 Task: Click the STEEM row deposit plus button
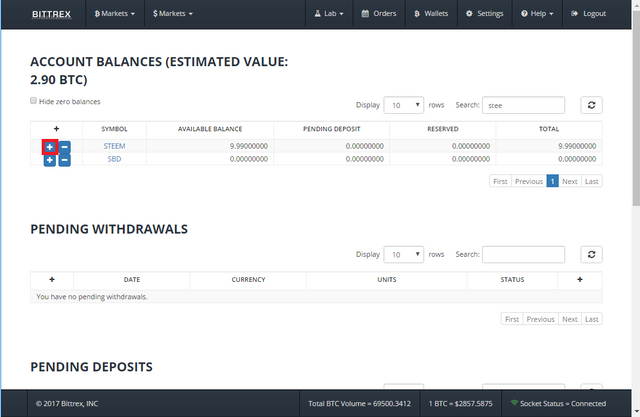click(x=50, y=147)
